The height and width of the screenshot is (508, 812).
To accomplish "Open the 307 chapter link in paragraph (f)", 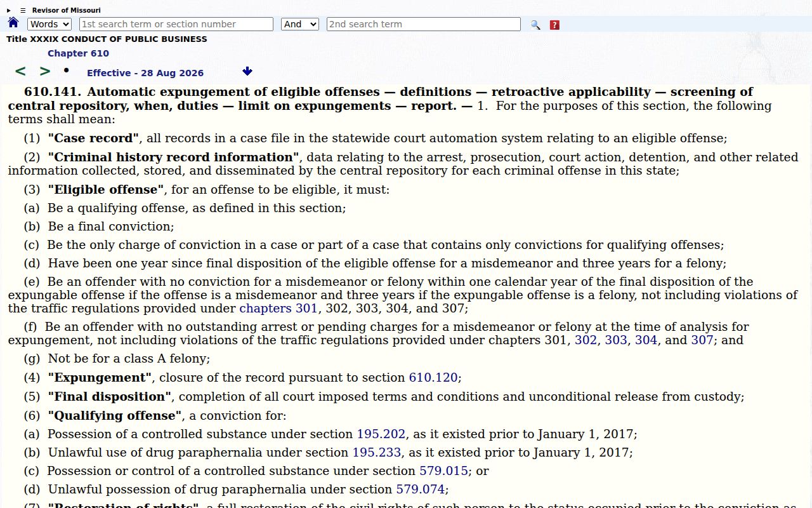I will 702,340.
